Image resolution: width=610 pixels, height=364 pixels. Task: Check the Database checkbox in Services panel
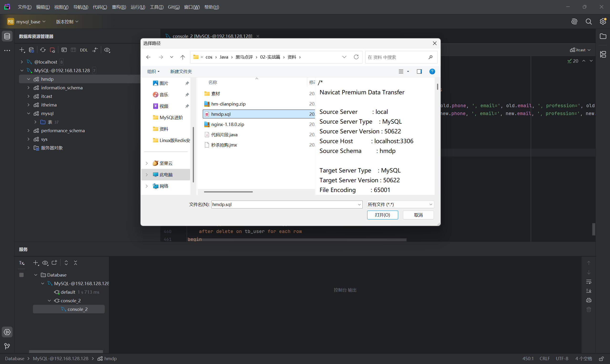pos(21,275)
